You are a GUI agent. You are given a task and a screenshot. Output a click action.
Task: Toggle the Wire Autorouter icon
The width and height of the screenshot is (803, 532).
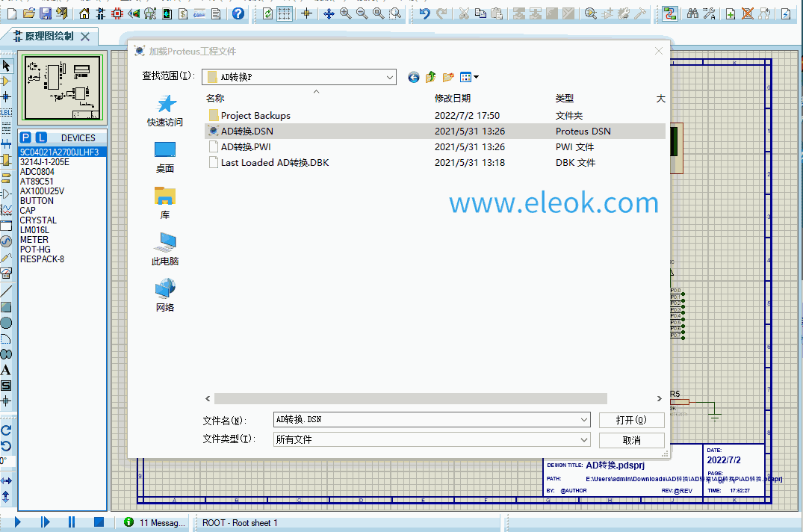pos(669,14)
